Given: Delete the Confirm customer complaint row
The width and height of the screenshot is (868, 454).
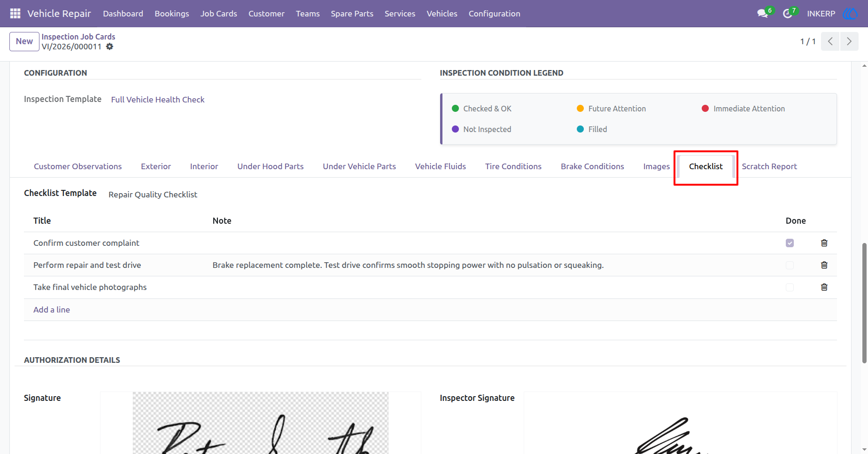Looking at the screenshot, I should click(824, 243).
